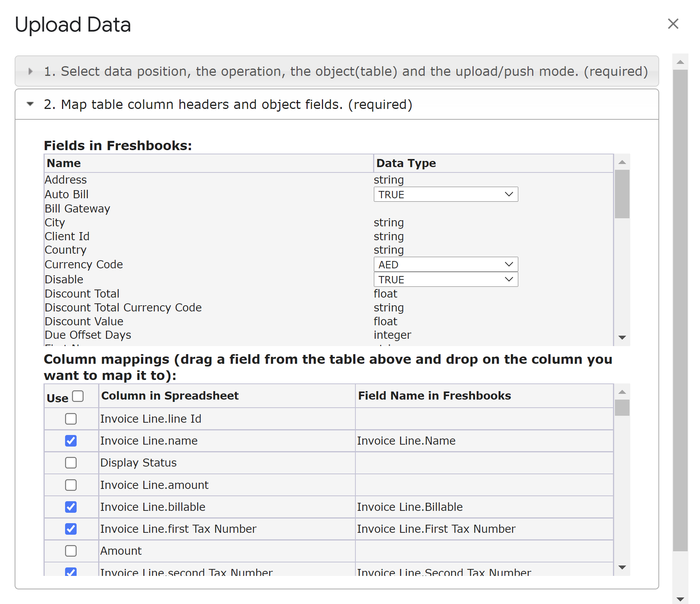This screenshot has height=604, width=700.
Task: Select the Auto Bill field name
Action: [67, 194]
